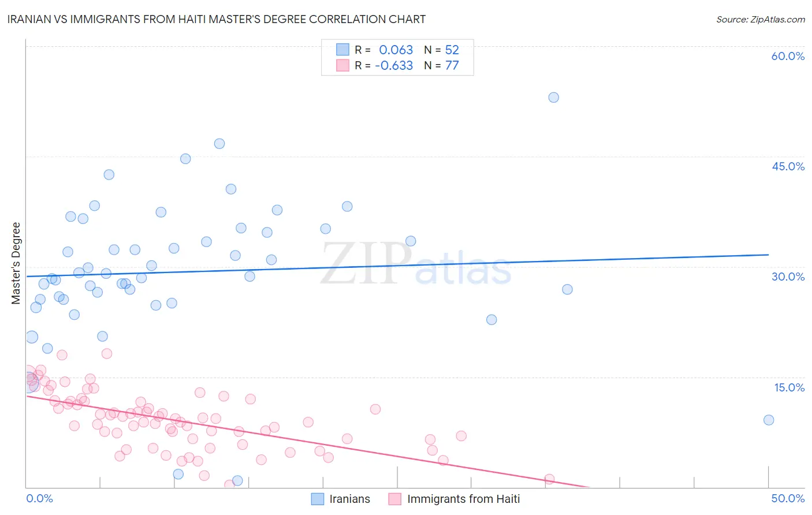The image size is (812, 515).
Task: Click the pink Immigrants from Haiti legend swatch
Action: click(x=395, y=499)
